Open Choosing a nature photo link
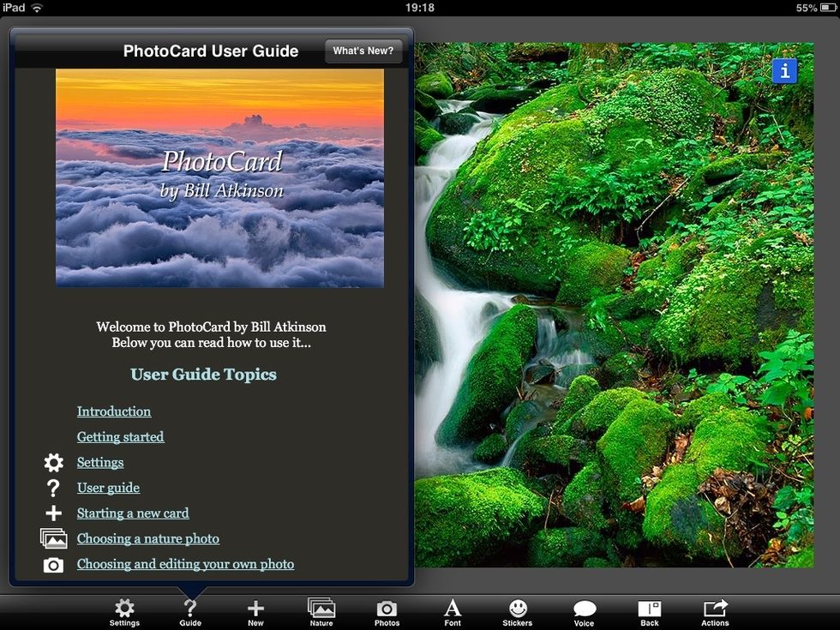The width and height of the screenshot is (840, 630). [x=148, y=539]
